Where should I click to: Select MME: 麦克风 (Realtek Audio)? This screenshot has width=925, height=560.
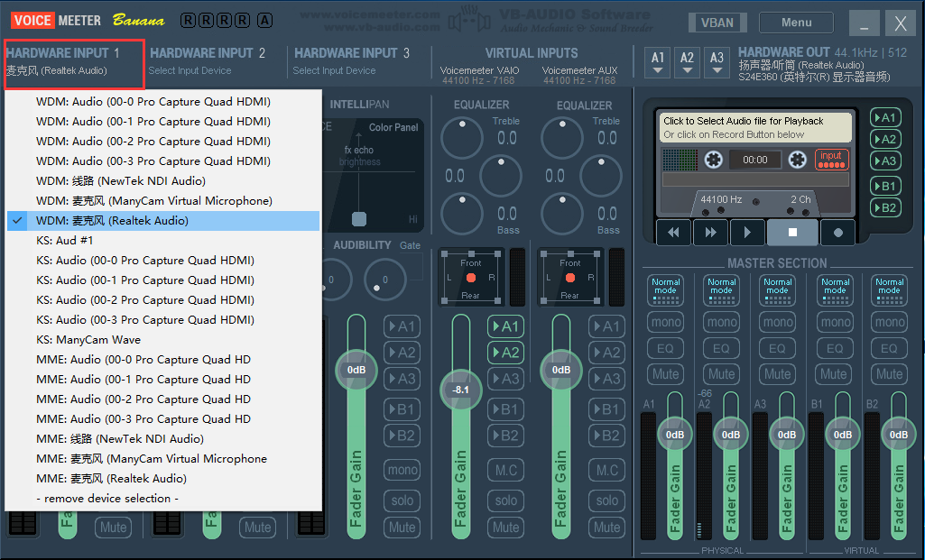point(163,479)
